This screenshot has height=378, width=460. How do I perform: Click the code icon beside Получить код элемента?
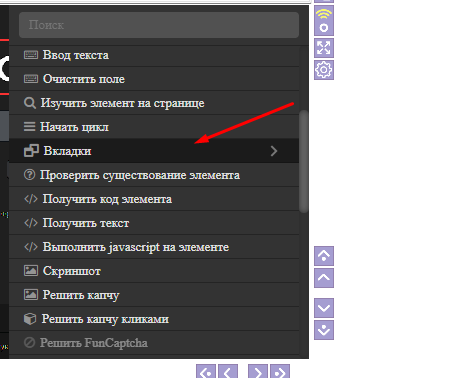tap(31, 199)
